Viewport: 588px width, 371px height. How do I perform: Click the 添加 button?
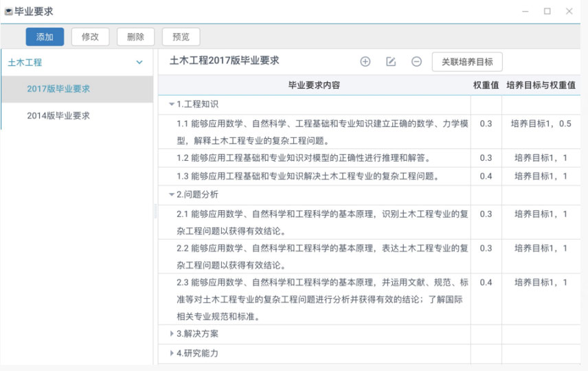coord(45,37)
